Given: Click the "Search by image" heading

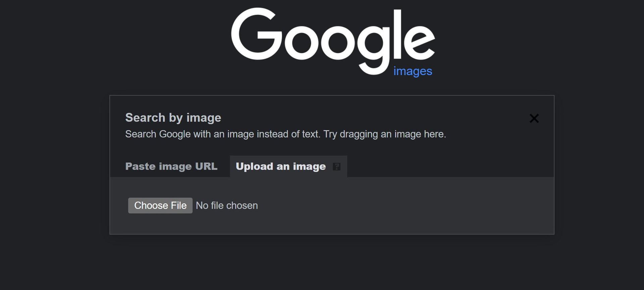Looking at the screenshot, I should (173, 118).
